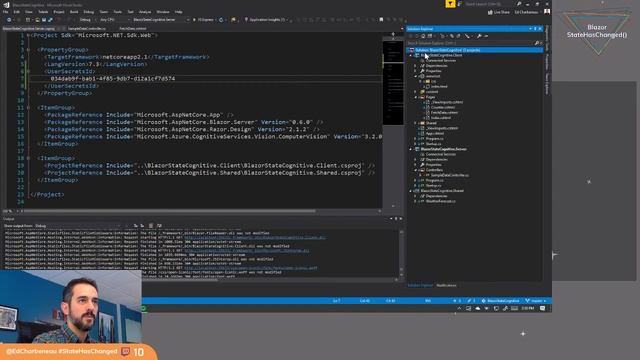640x360 pixels.
Task: Click the master branch status bar item
Action: point(536,301)
